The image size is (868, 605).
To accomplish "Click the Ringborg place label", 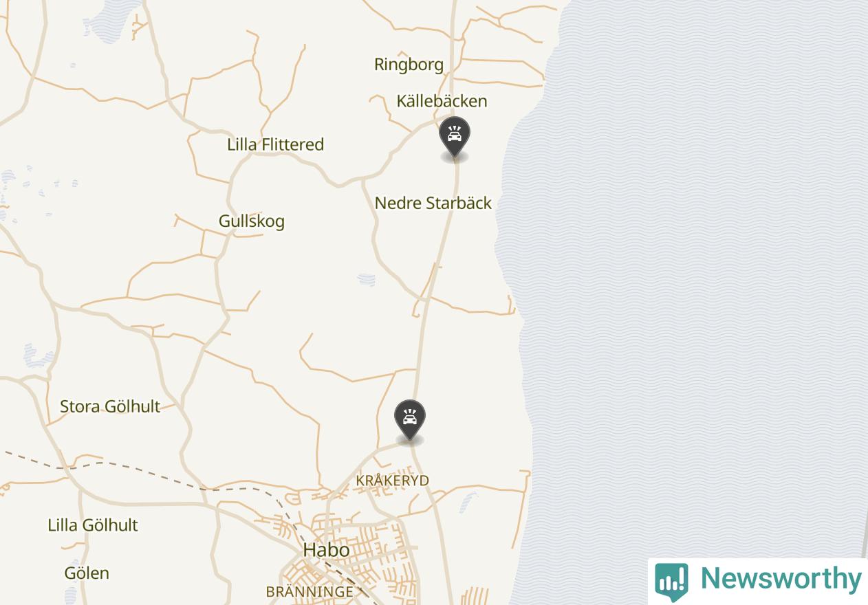I will point(409,65).
